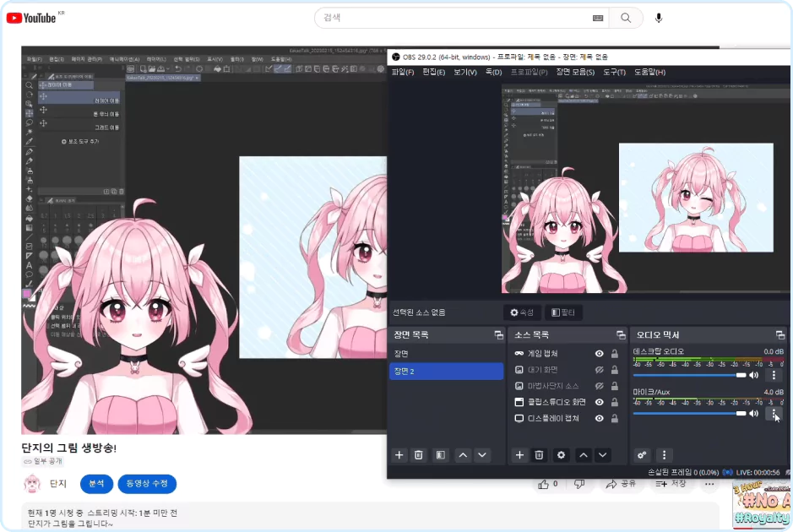This screenshot has width=793, height=532.
Task: Mute 데스크탑 오디오 speaker icon
Action: click(754, 375)
